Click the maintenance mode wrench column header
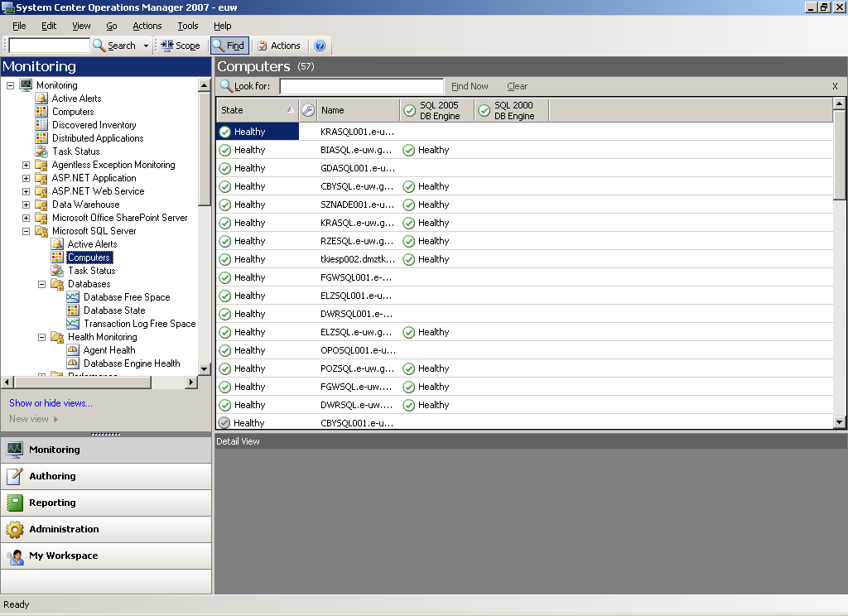Image resolution: width=848 pixels, height=616 pixels. tap(308, 110)
